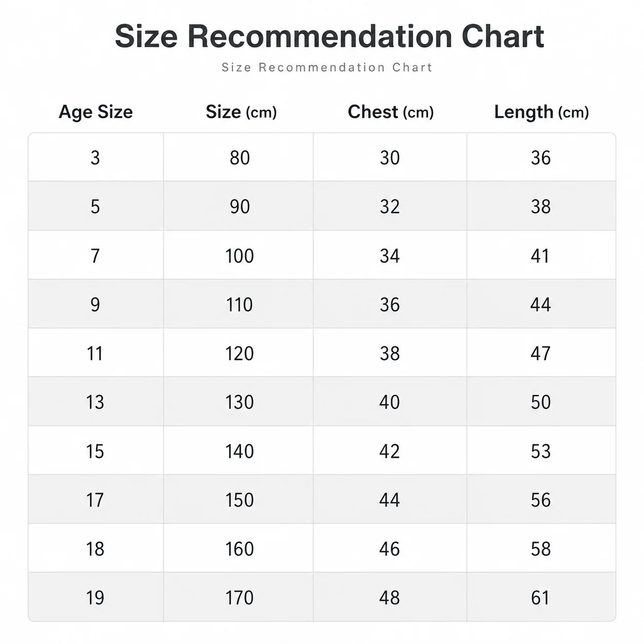Click the length value 61 cell
This screenshot has width=644, height=644.
[x=541, y=597]
